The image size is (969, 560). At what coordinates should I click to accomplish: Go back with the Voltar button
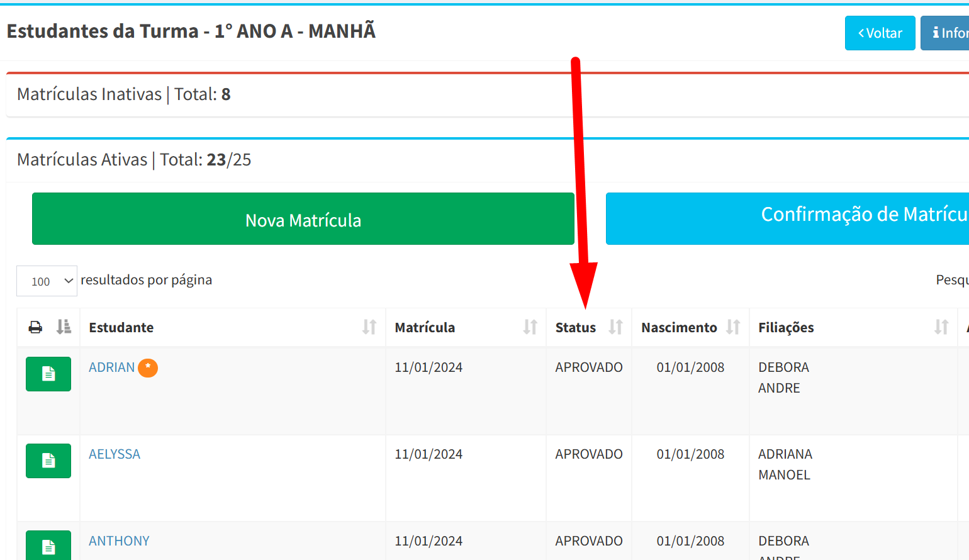[x=880, y=33]
